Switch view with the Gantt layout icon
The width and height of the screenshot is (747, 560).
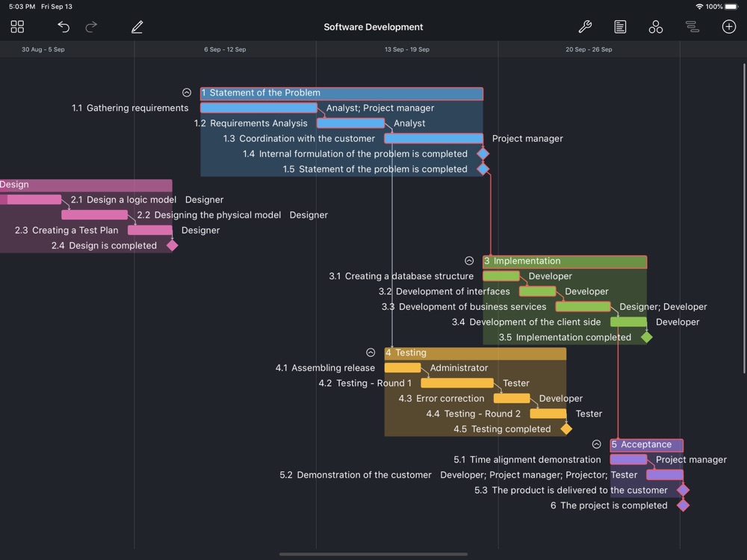[x=692, y=27]
